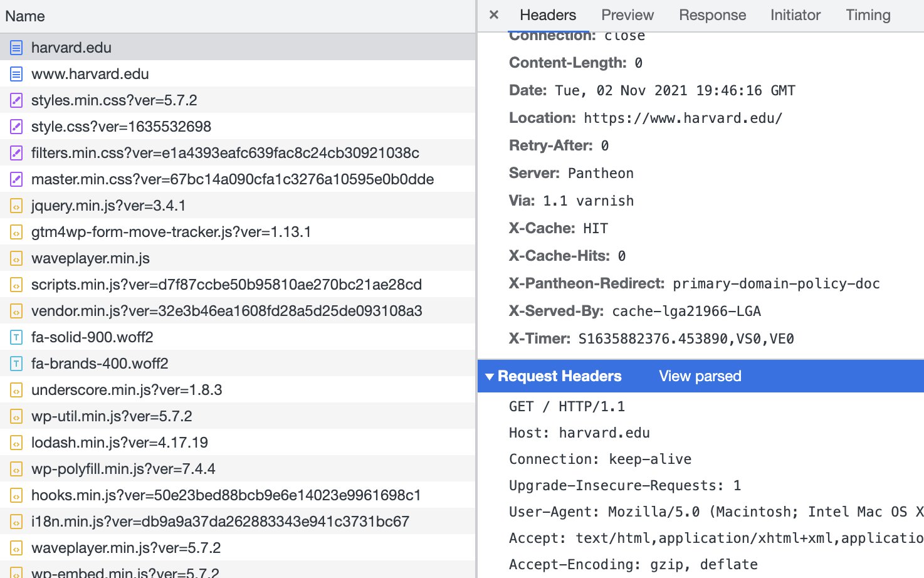Image resolution: width=924 pixels, height=578 pixels.
Task: Select underscore.min.js?ver=1.8.3 request
Action: point(238,390)
